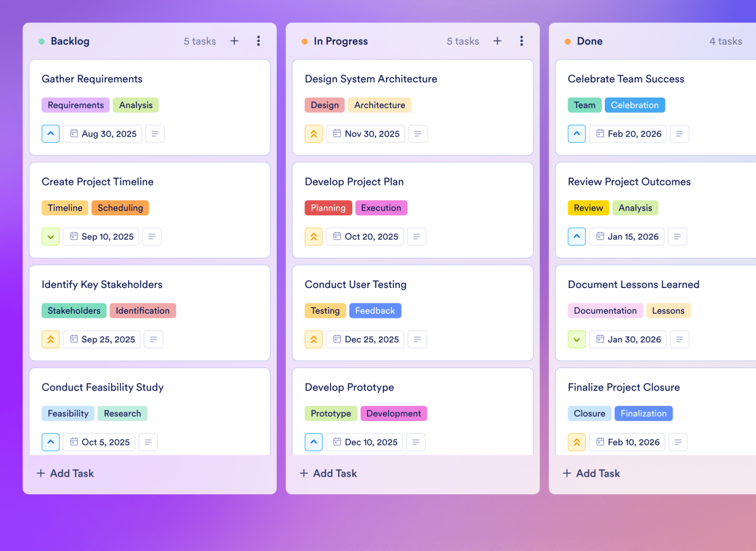Image resolution: width=756 pixels, height=551 pixels.
Task: Click the pink Design tag chip
Action: click(324, 104)
